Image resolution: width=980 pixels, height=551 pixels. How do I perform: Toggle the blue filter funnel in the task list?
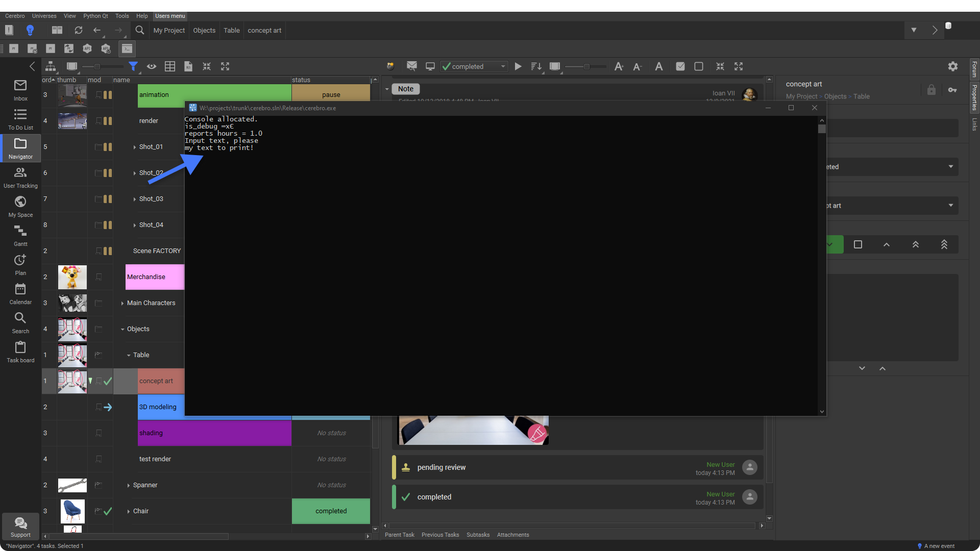(x=133, y=66)
